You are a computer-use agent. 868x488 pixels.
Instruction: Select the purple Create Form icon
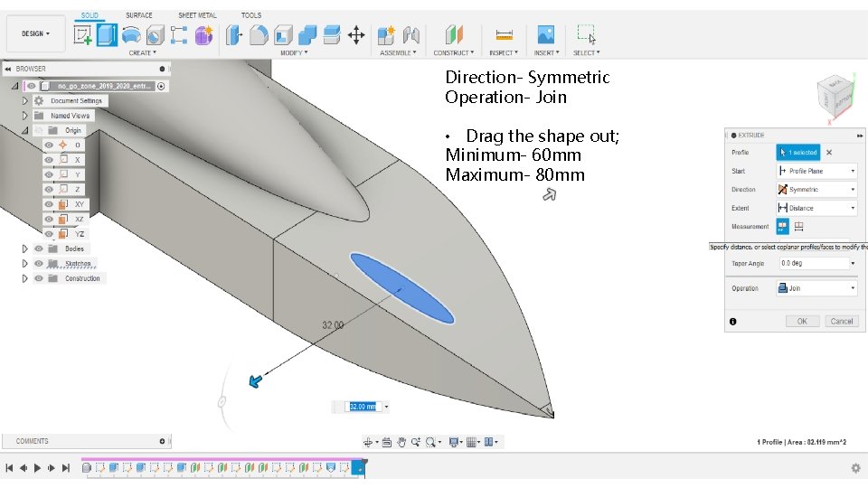[x=203, y=35]
